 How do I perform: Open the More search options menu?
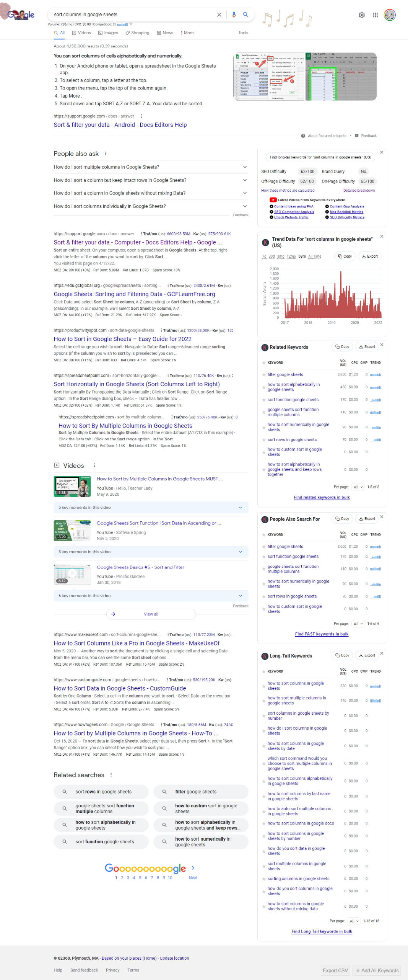click(187, 33)
